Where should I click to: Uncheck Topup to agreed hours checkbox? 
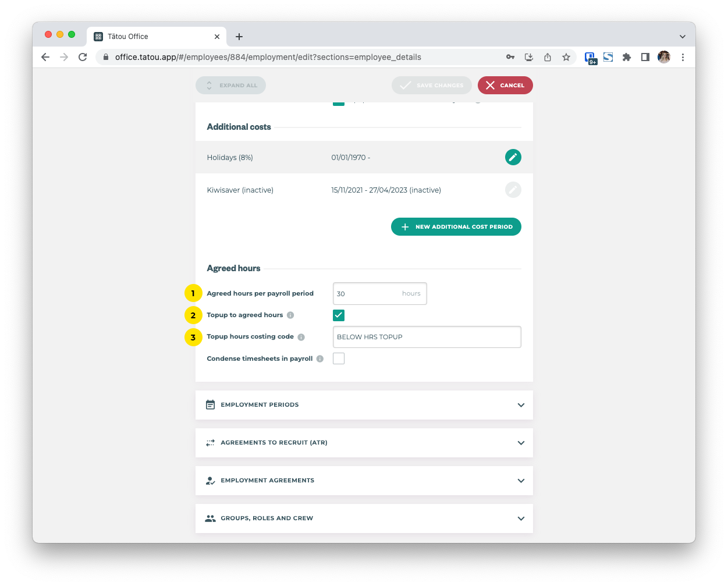tap(339, 315)
